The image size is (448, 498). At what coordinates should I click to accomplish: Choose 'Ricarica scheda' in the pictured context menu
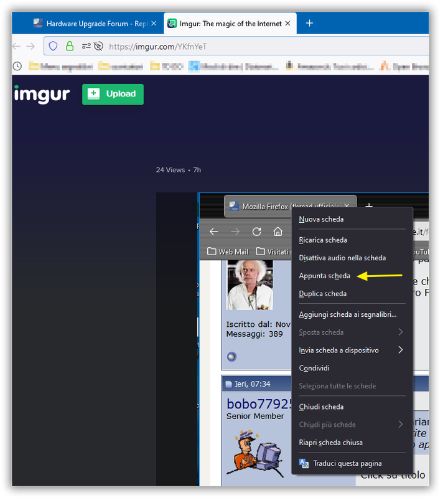[352, 240]
